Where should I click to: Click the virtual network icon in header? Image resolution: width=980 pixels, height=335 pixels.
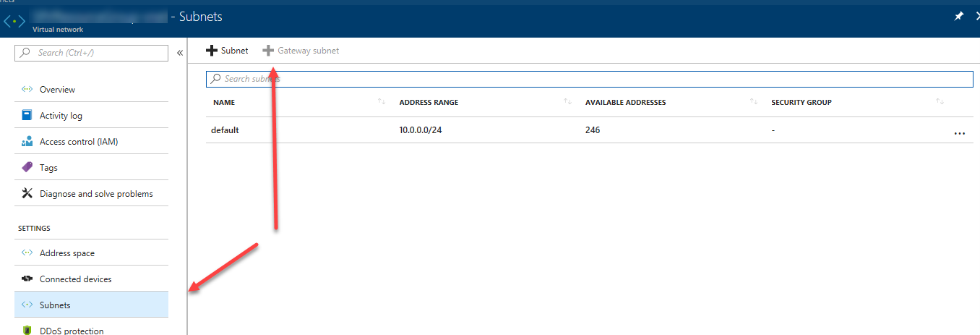pyautogui.click(x=14, y=20)
